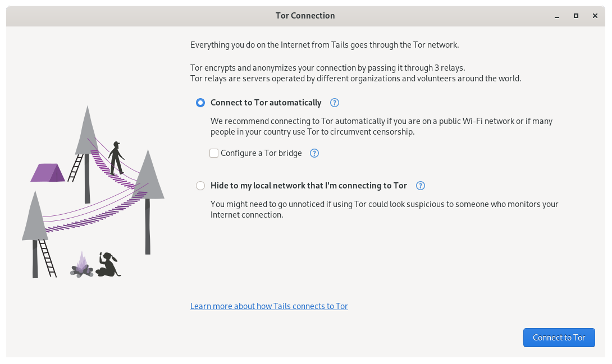612x364 pixels.
Task: Minimize the Tor Connection window
Action: [x=556, y=16]
